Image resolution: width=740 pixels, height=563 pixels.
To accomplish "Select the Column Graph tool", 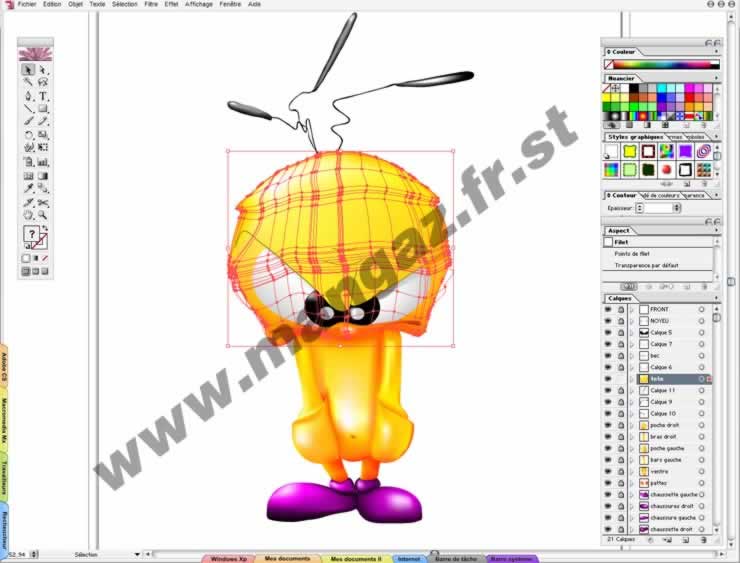I will [x=43, y=162].
